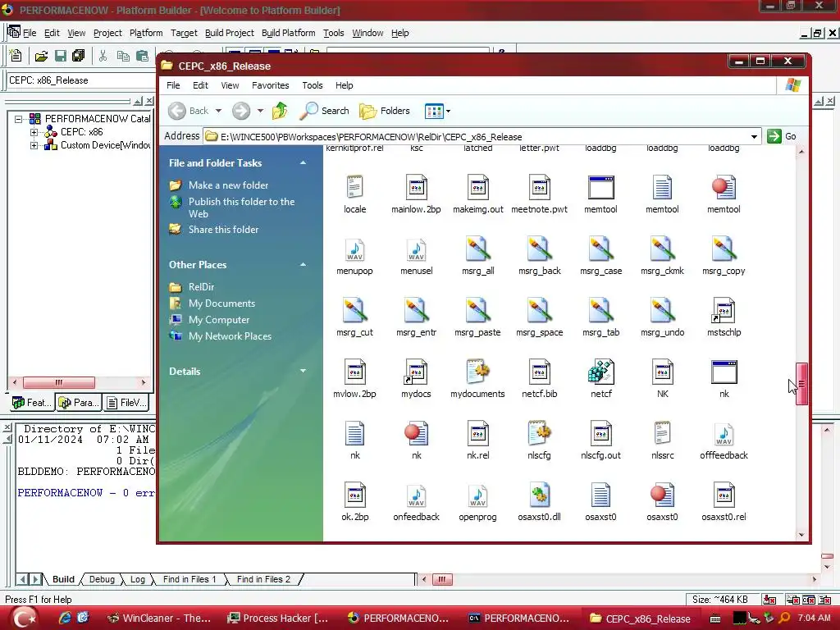840x630 pixels.
Task: Click Publish this folder to the Web
Action: coord(242,208)
